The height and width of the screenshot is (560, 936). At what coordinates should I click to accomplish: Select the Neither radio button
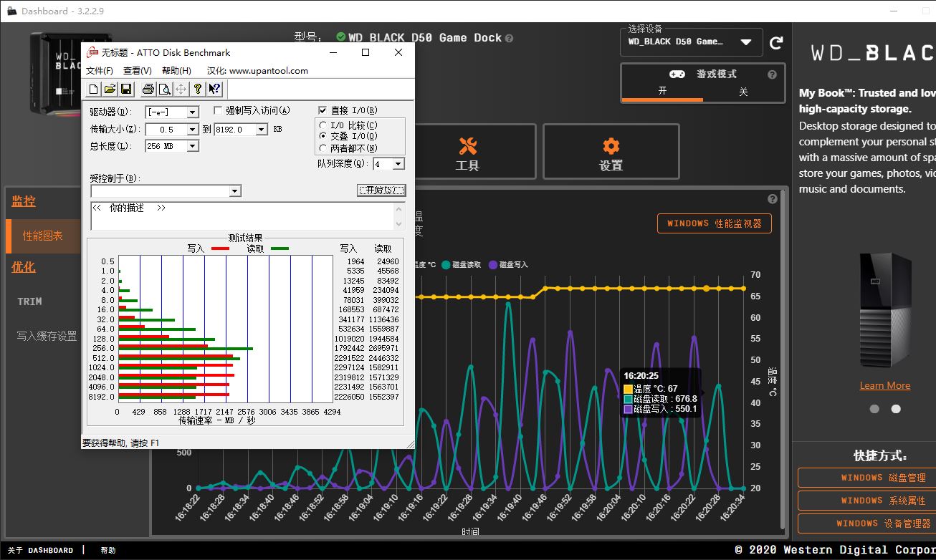323,148
